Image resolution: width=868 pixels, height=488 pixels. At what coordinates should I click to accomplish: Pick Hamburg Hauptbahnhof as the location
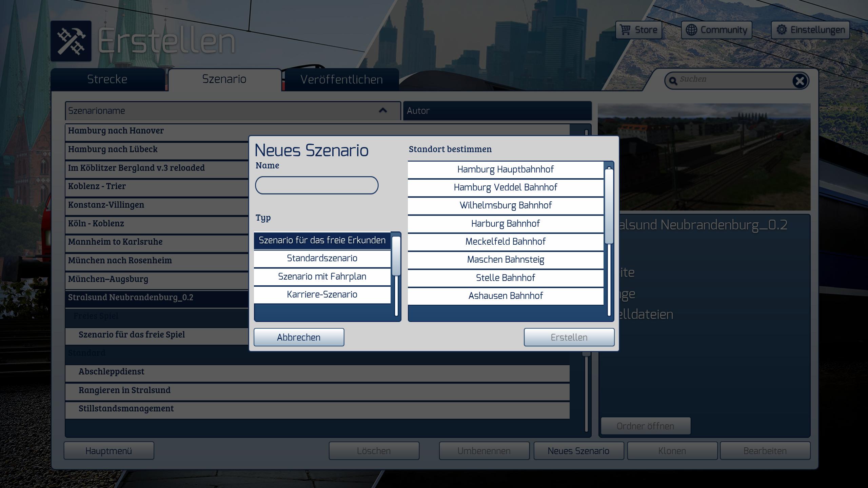[505, 169]
